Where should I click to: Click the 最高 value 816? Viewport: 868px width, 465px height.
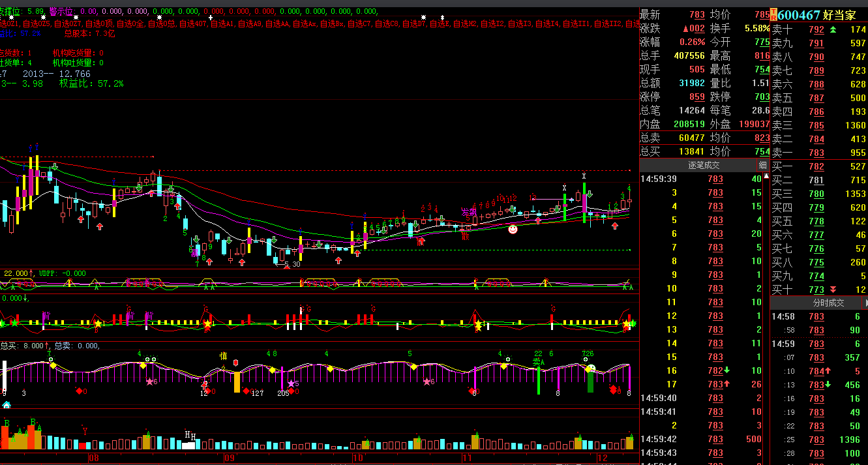pos(762,56)
